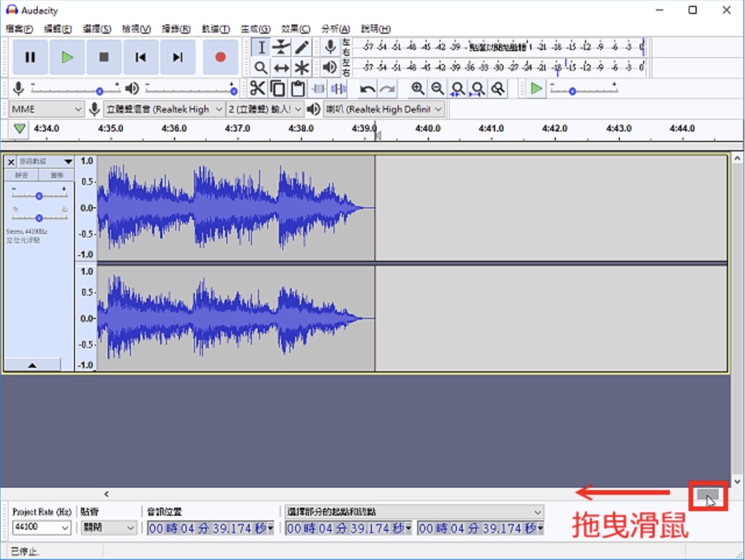Open the MME audio host dropdown
Viewport: 745px width, 560px height.
coord(46,109)
